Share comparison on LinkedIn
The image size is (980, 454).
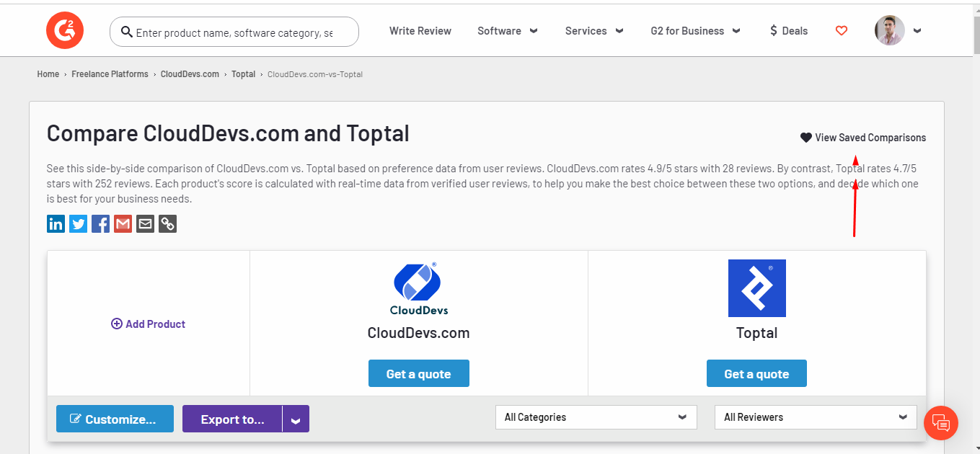tap(56, 223)
